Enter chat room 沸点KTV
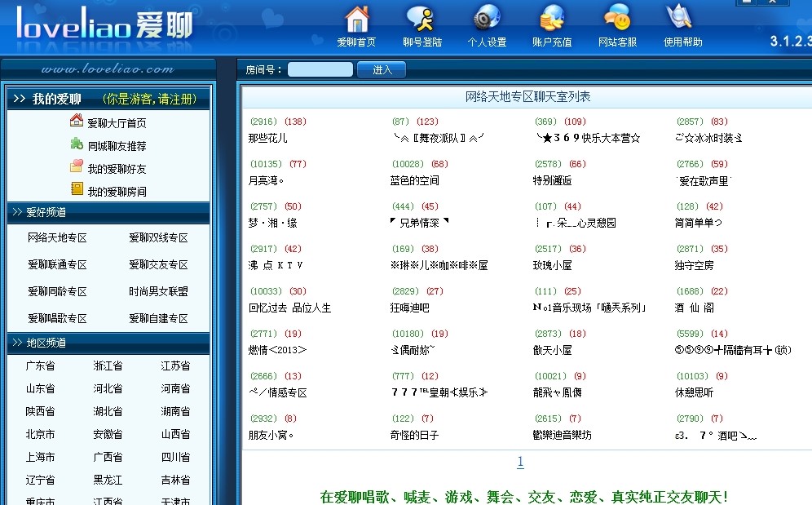812x505 pixels. click(x=276, y=265)
